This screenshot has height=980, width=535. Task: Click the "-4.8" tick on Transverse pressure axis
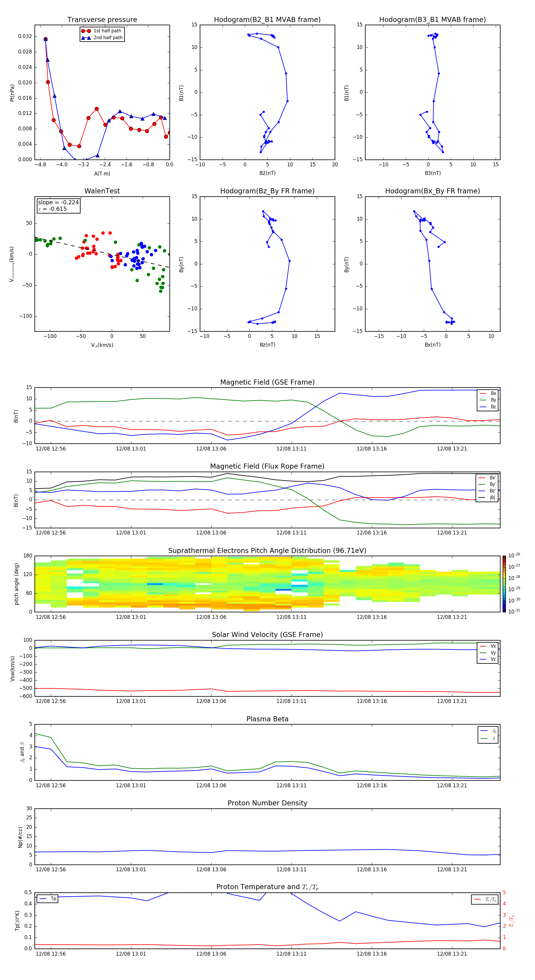pyautogui.click(x=40, y=165)
